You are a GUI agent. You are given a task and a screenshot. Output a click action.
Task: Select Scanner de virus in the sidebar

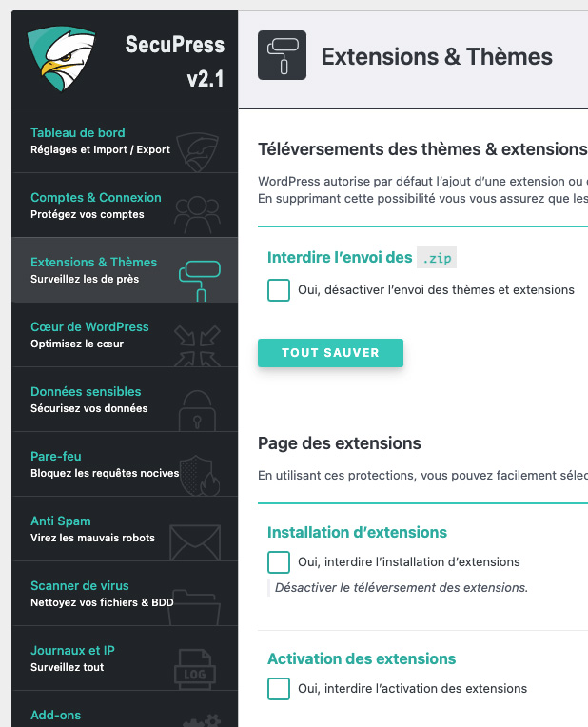point(80,585)
